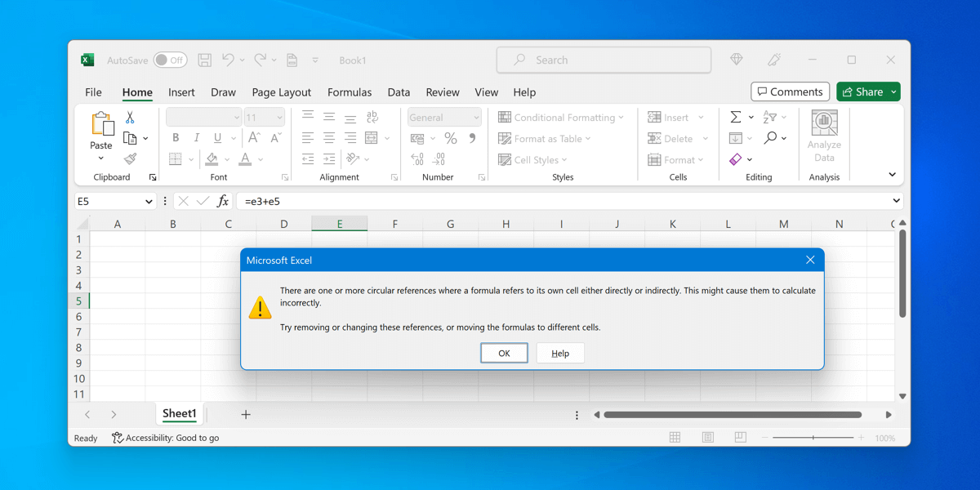Click the Format Painter brush icon
This screenshot has width=980, height=490.
130,160
